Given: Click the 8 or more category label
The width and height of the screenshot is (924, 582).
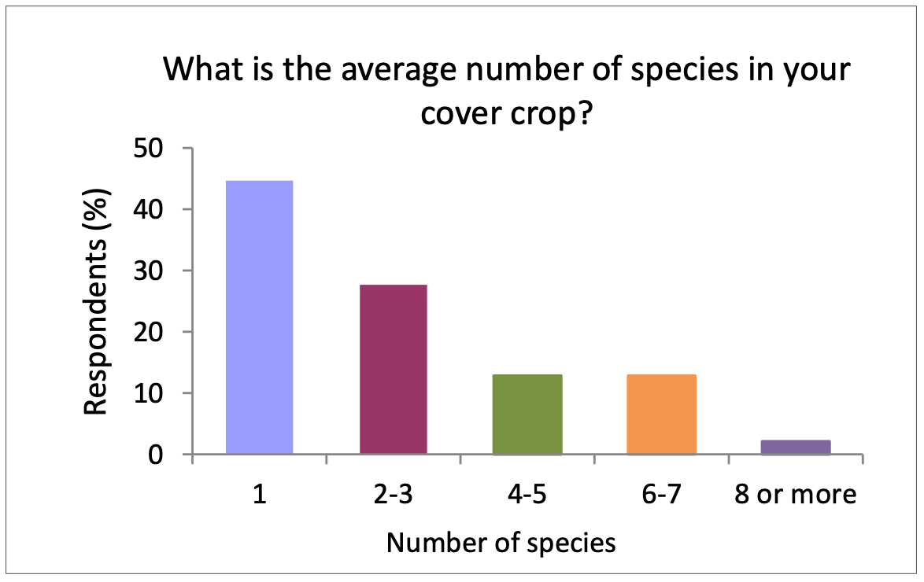Looking at the screenshot, I should 796,494.
